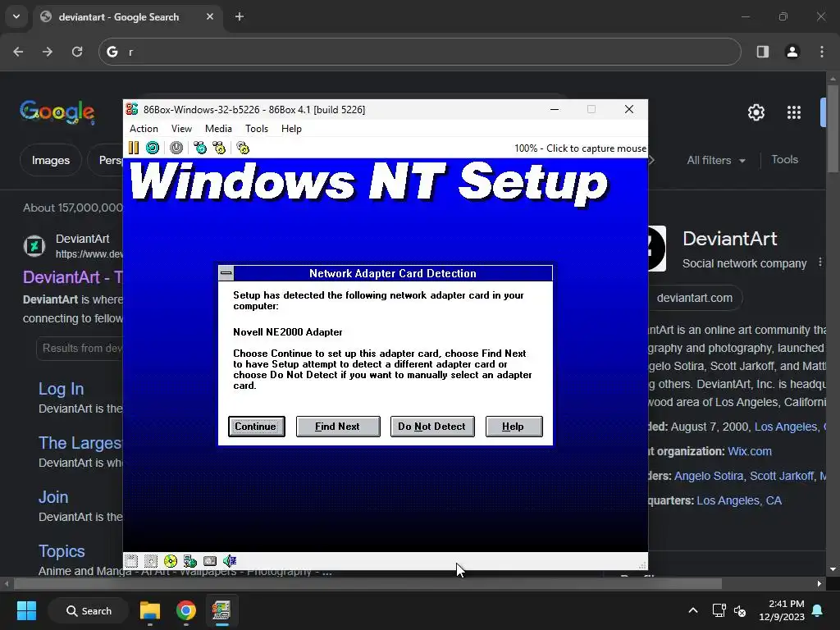This screenshot has height=630, width=840.
Task: Click the Chrome address bar
Action: click(x=420, y=52)
